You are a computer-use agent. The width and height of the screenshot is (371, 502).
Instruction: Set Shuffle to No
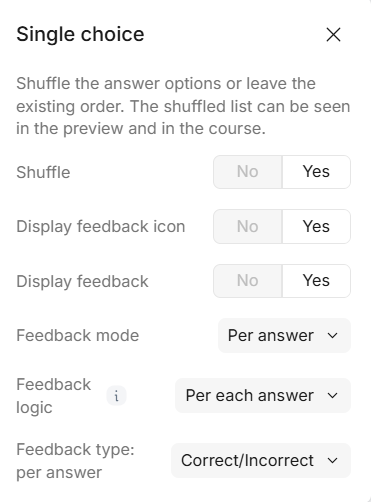pyautogui.click(x=248, y=172)
